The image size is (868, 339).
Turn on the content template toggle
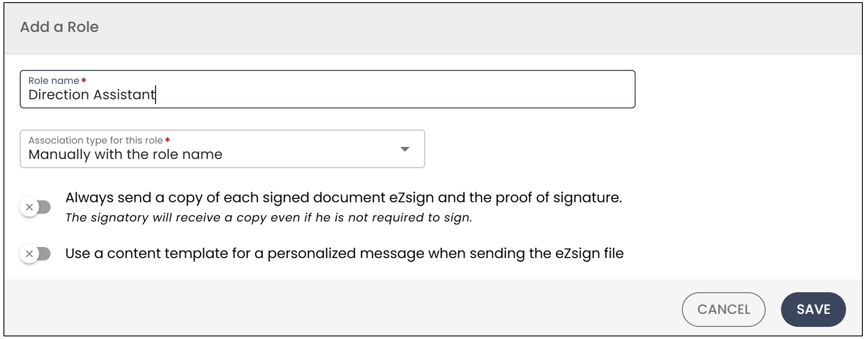pyautogui.click(x=36, y=254)
